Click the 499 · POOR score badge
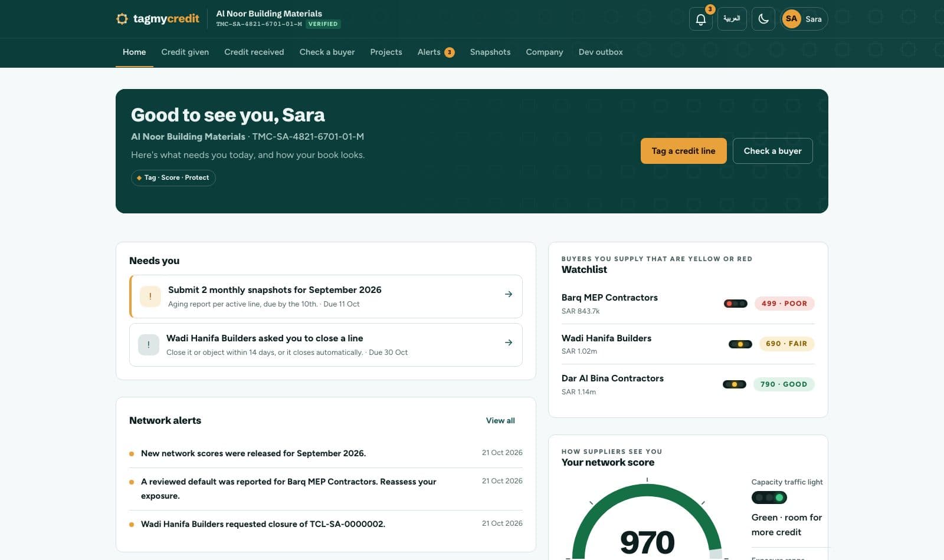Image resolution: width=944 pixels, height=560 pixels. point(785,304)
